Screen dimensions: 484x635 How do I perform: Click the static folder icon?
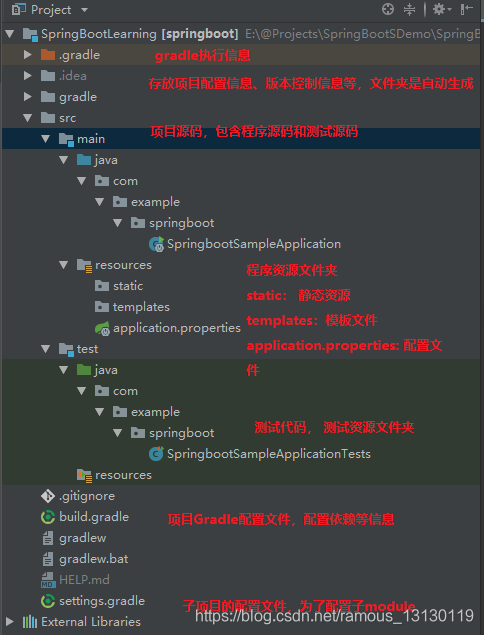tap(102, 286)
